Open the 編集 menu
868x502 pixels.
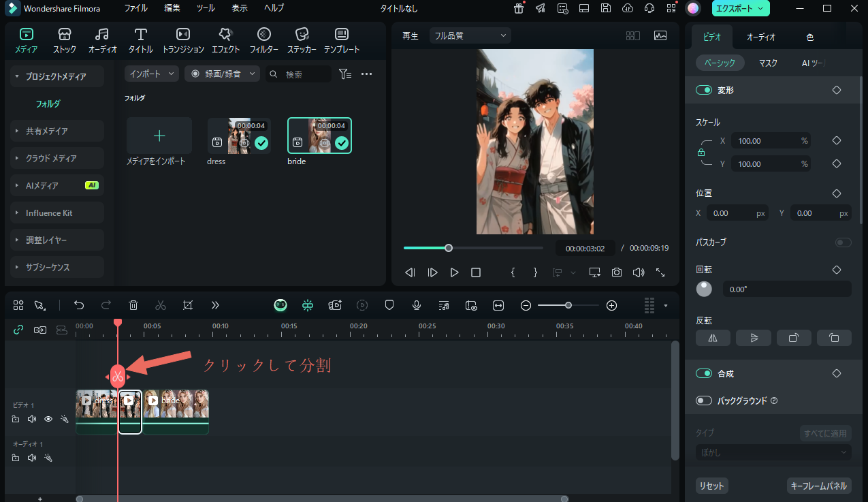172,8
